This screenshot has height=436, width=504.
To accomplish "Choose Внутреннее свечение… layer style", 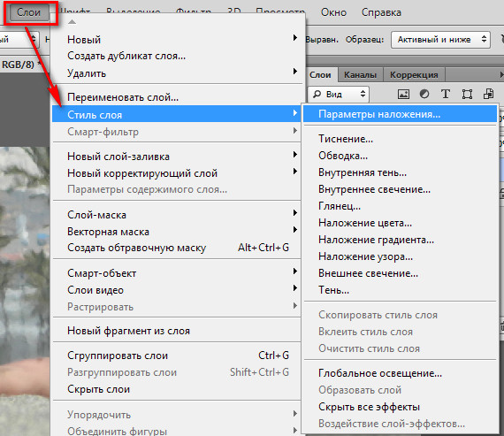I will [x=401, y=189].
